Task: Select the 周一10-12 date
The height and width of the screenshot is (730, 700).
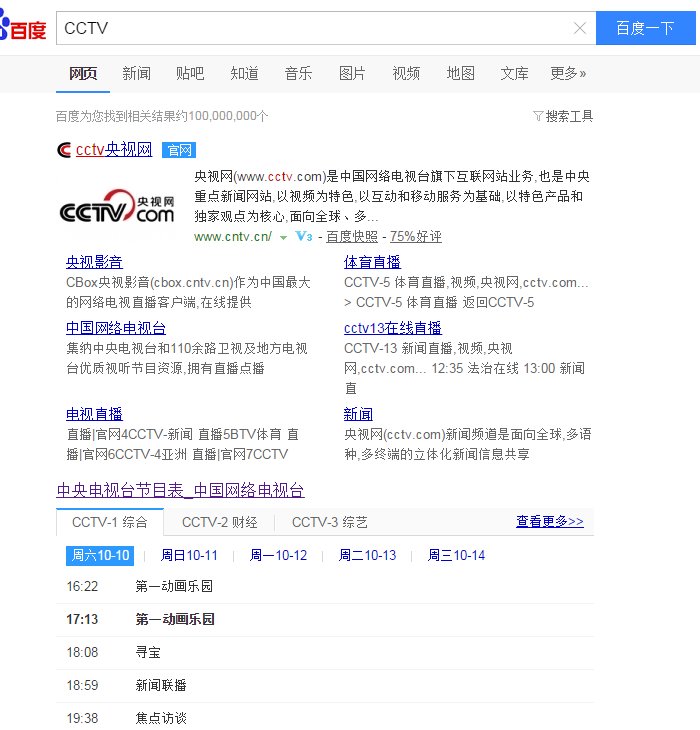Action: pyautogui.click(x=278, y=555)
